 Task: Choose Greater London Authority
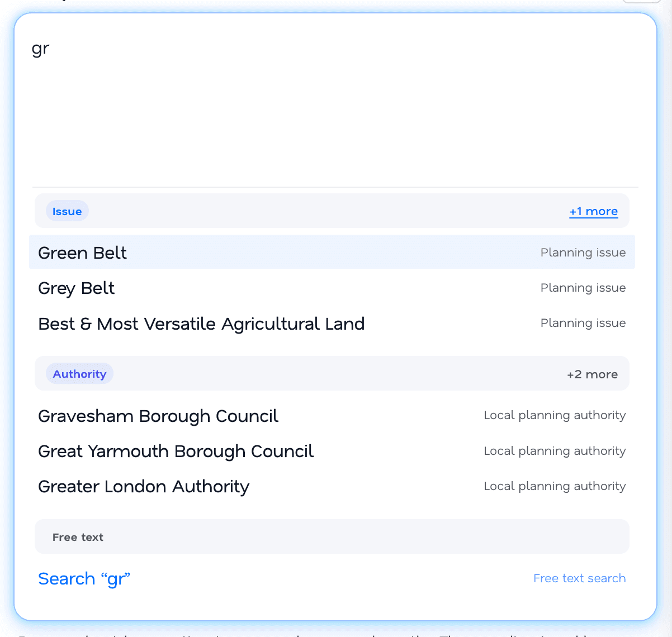tap(143, 486)
